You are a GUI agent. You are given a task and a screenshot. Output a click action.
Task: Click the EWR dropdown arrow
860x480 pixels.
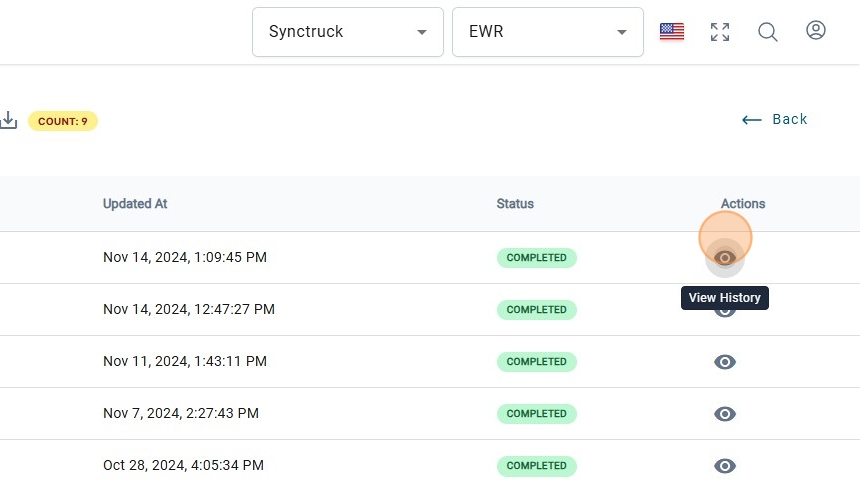pyautogui.click(x=622, y=32)
